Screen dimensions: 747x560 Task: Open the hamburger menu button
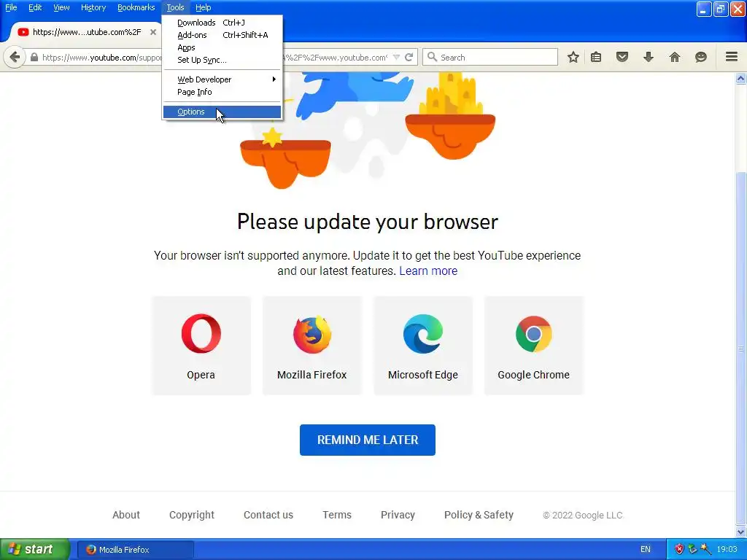(732, 57)
